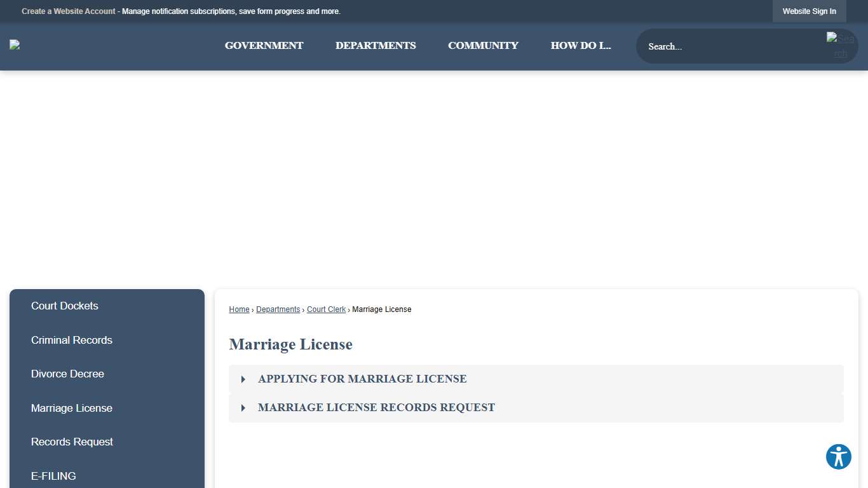Click the site logo in the header
868x488 pixels.
pyautogui.click(x=14, y=44)
